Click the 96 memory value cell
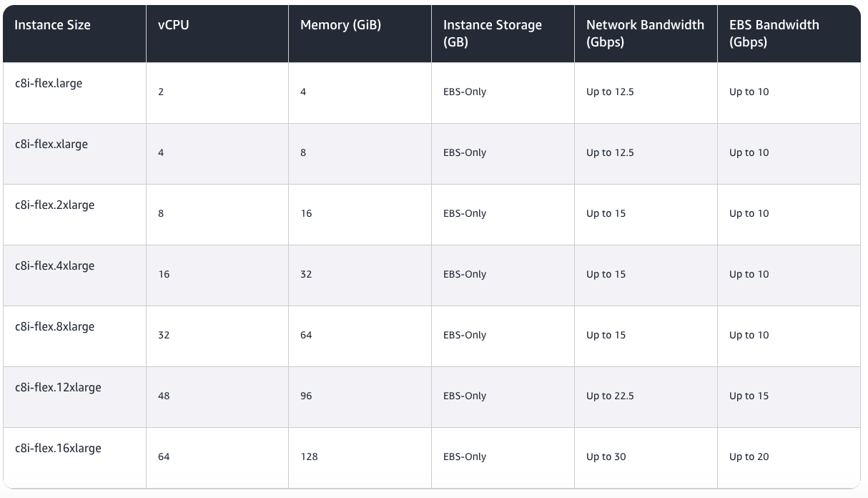The image size is (868, 498). 306,396
